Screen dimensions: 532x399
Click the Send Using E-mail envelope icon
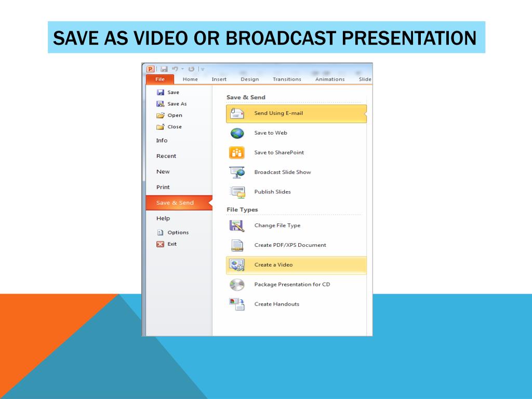(x=237, y=113)
